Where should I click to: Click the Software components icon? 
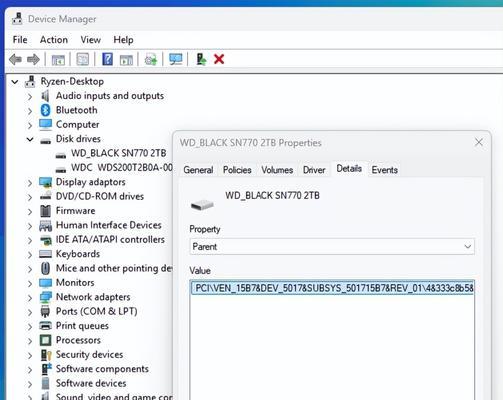point(46,369)
